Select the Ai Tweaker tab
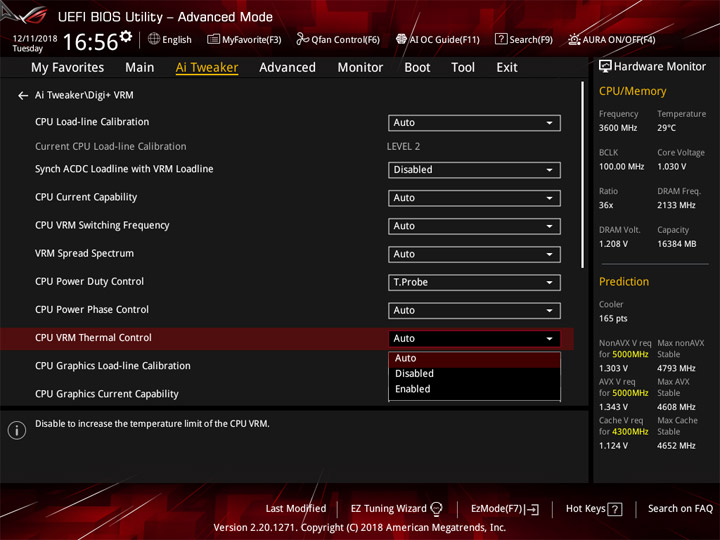Viewport: 720px width, 540px height. [207, 68]
